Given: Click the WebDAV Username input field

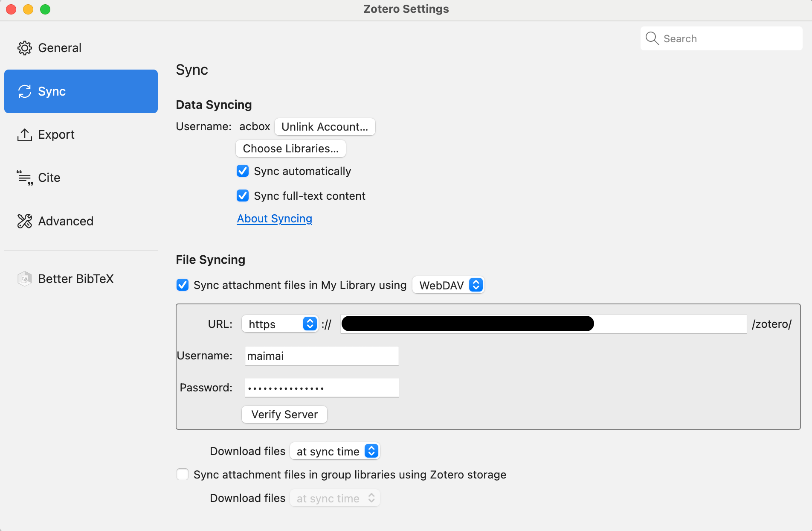Looking at the screenshot, I should click(x=322, y=356).
